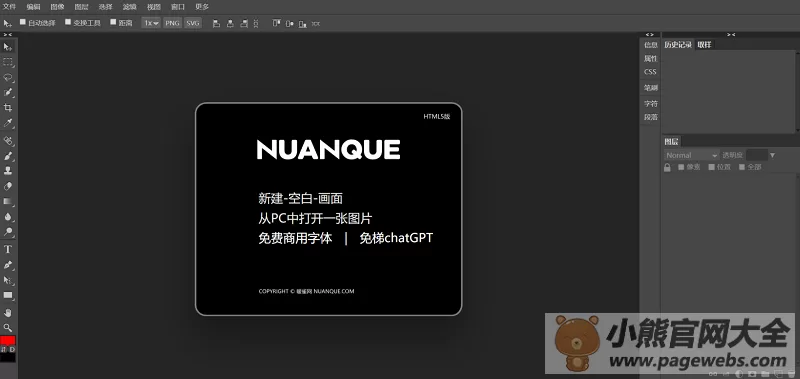800x379 pixels.
Task: Select the Blur (droplet) tool
Action: pos(8,217)
